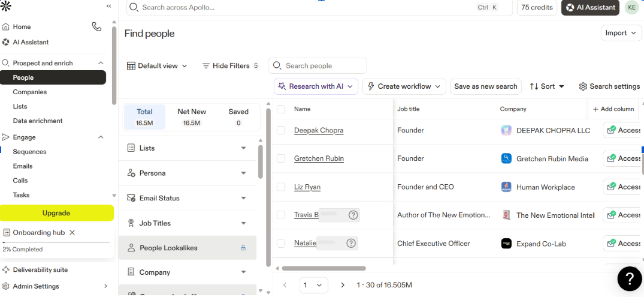644x297 pixels.
Task: Expand the Persona filter arrow
Action: pyautogui.click(x=244, y=173)
